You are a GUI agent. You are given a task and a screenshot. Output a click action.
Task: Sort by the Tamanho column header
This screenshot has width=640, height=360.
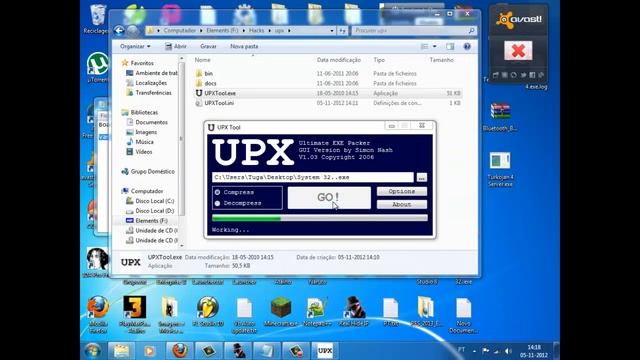(x=442, y=60)
